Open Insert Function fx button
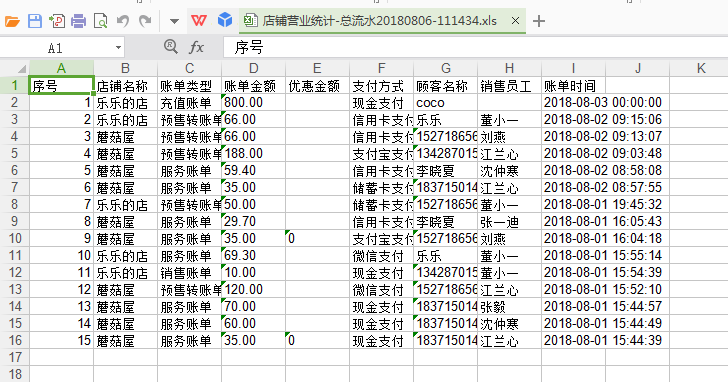The width and height of the screenshot is (728, 382). click(196, 47)
